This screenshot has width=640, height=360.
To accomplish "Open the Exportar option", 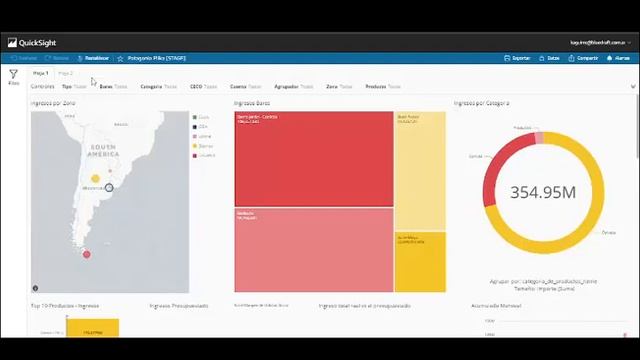I will 517,58.
